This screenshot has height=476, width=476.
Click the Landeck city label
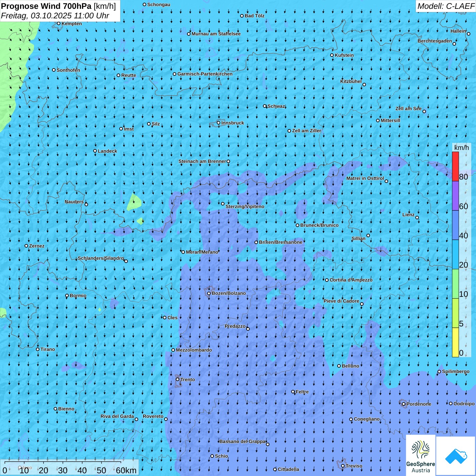[107, 151]
